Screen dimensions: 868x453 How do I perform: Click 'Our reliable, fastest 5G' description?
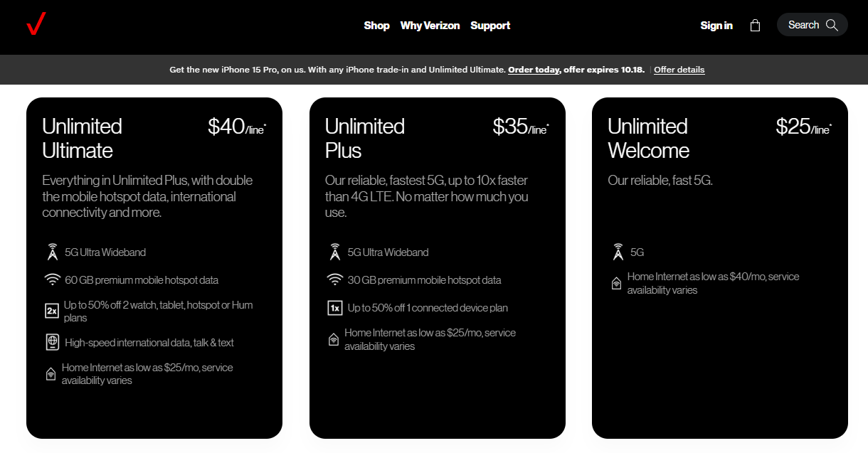[427, 196]
